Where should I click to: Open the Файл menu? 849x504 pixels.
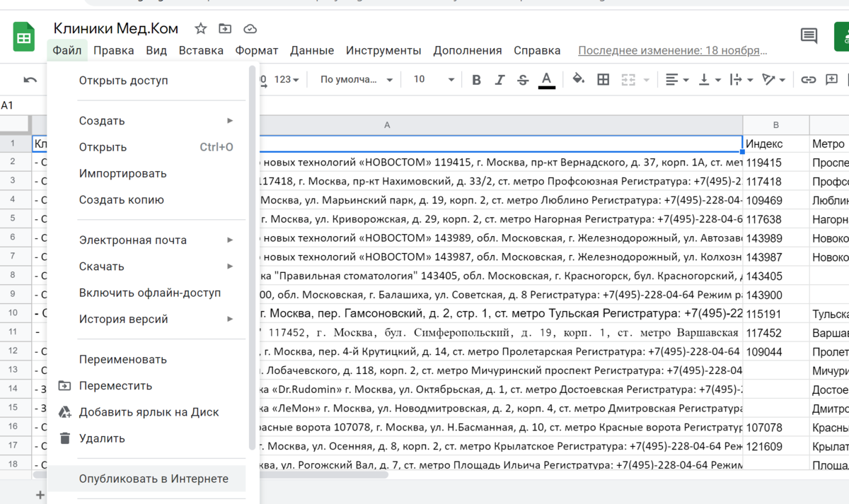(67, 50)
